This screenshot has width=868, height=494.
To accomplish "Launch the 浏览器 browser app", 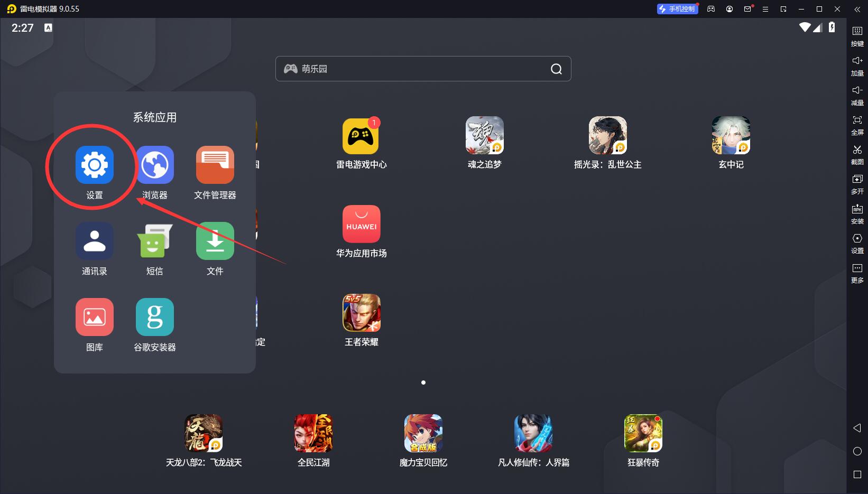I will click(x=155, y=165).
